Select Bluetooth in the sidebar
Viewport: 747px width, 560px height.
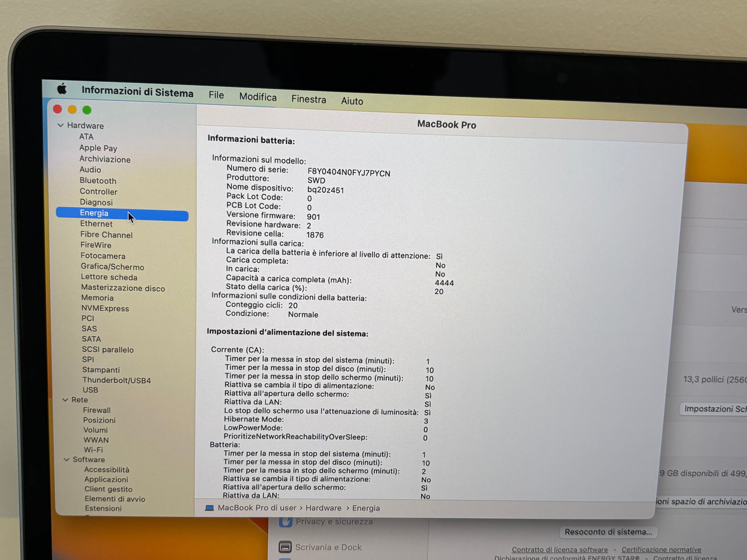click(x=98, y=181)
